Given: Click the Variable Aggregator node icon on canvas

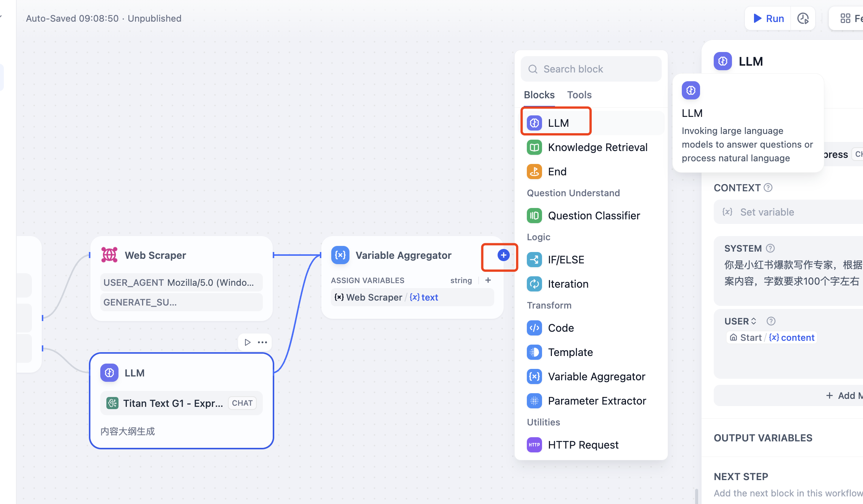Looking at the screenshot, I should tap(340, 255).
